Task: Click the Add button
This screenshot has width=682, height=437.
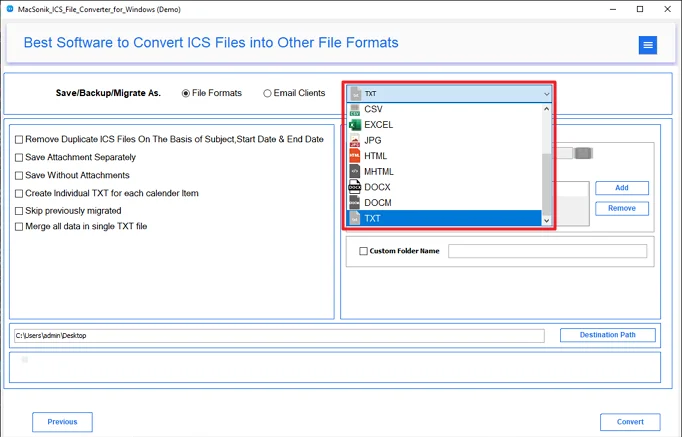Action: 622,188
